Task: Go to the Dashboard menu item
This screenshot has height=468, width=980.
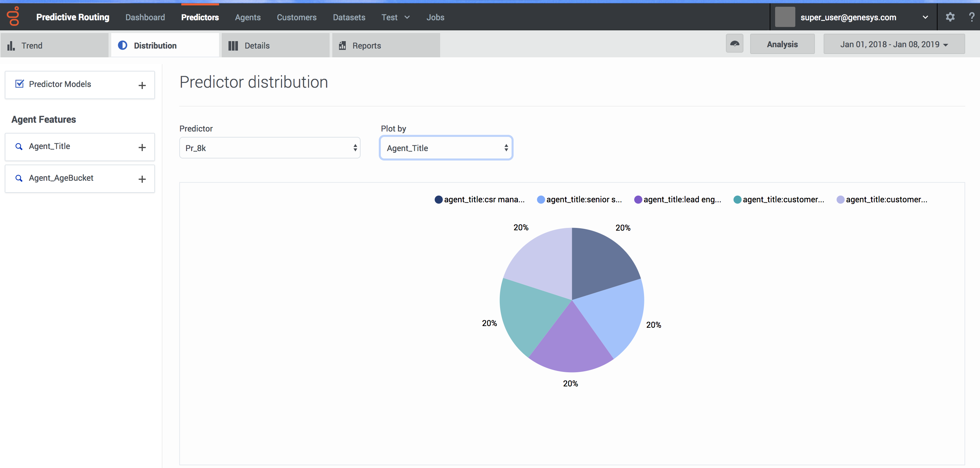Action: point(145,17)
